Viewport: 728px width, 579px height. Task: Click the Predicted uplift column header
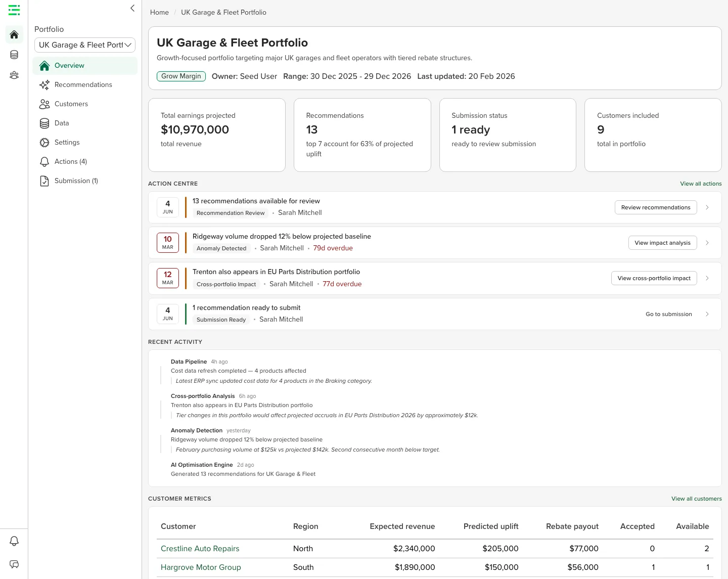coord(491,526)
